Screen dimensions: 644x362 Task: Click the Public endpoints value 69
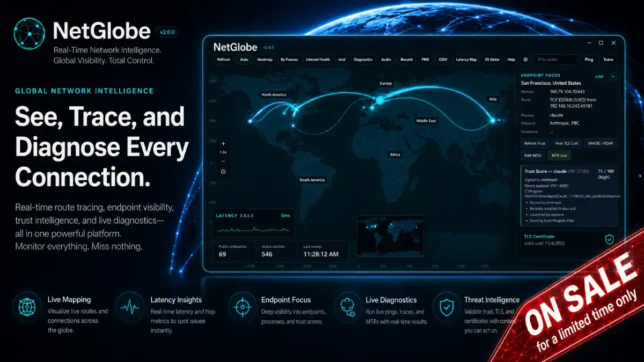point(223,254)
